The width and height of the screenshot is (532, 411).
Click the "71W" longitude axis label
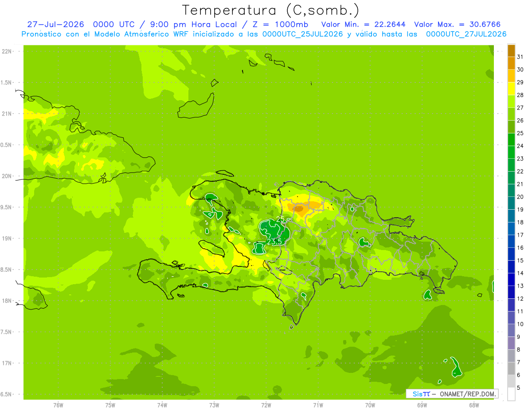[x=318, y=405]
